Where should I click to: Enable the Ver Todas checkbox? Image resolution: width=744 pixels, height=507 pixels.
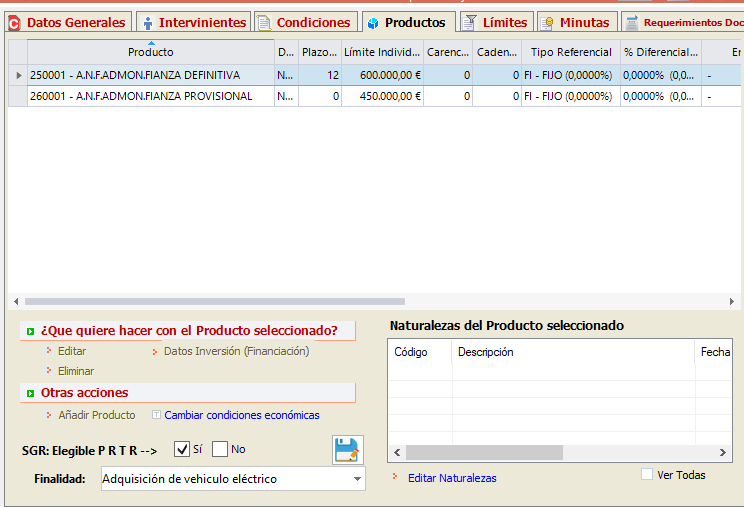click(647, 474)
